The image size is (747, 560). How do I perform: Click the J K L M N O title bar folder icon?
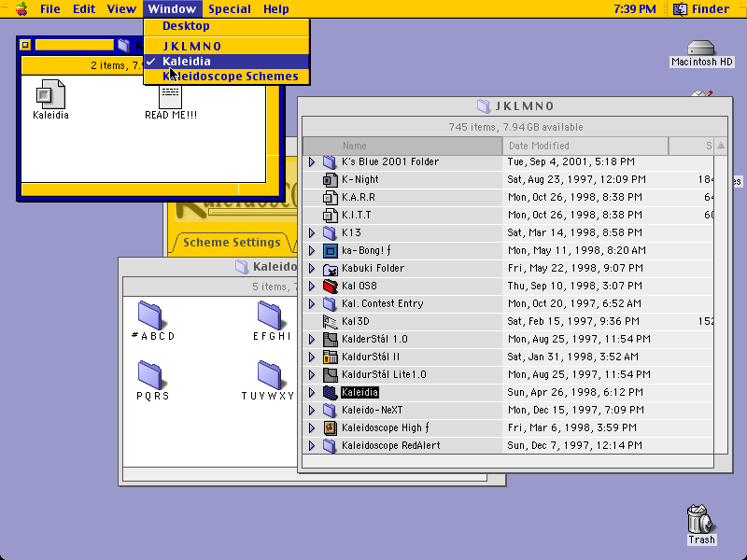tap(483, 105)
